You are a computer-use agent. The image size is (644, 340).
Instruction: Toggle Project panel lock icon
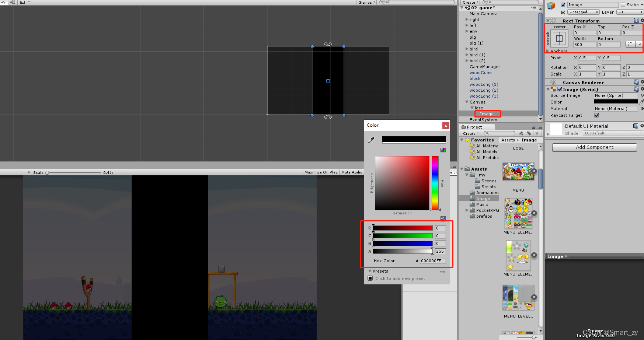pos(533,127)
